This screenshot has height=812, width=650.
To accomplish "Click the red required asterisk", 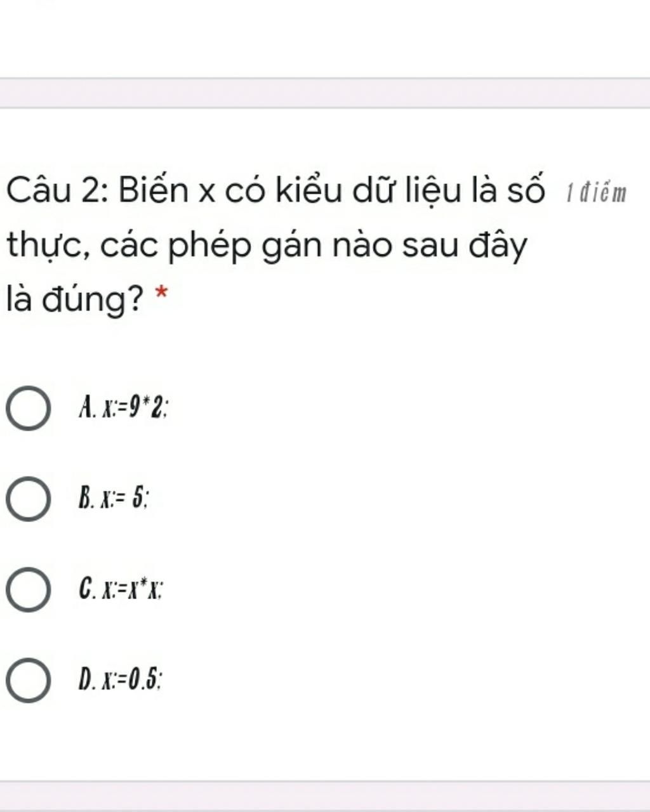I will tap(162, 294).
